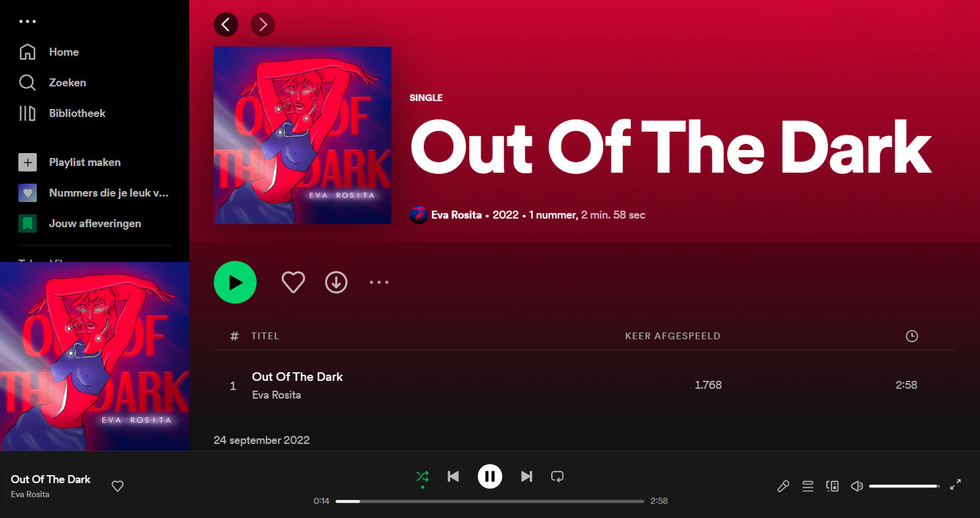Toggle repeat in the player bar
The height and width of the screenshot is (518, 980).
point(557,476)
